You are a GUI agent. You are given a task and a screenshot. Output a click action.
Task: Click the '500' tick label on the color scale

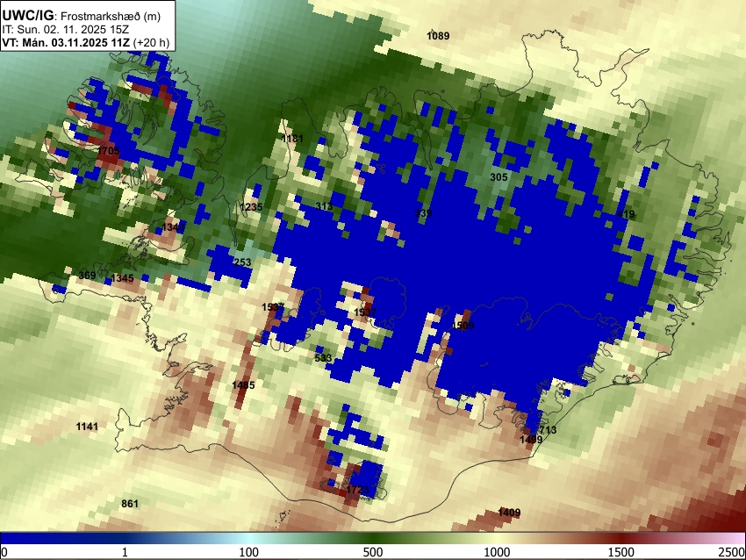[373, 552]
